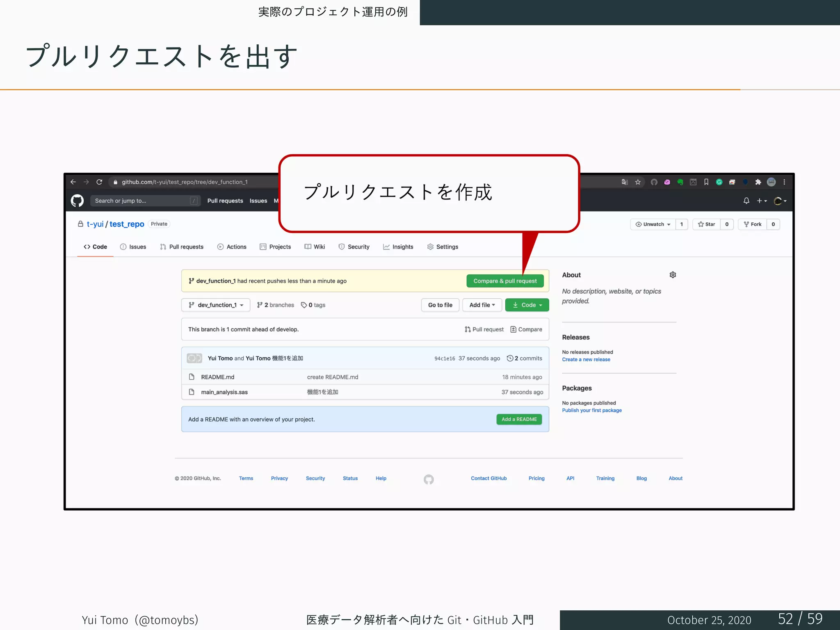Open the main_analysis.sas file
Image resolution: width=840 pixels, height=630 pixels.
224,392
